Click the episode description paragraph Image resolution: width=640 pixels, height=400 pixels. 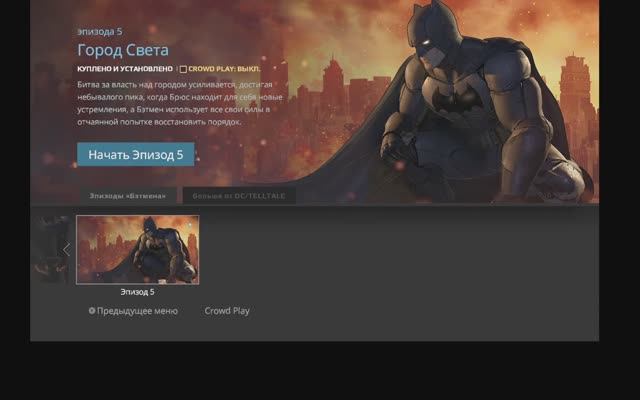pyautogui.click(x=180, y=103)
